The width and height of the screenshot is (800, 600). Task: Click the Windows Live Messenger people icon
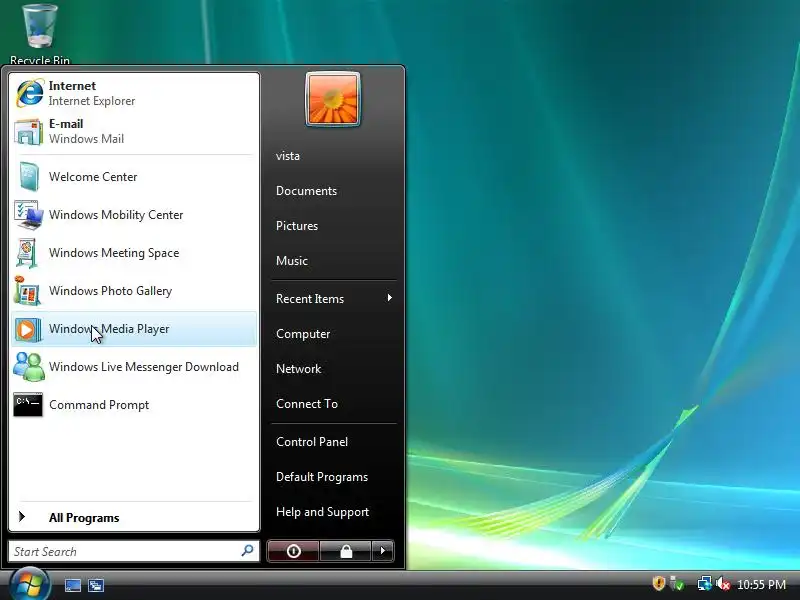pos(29,367)
